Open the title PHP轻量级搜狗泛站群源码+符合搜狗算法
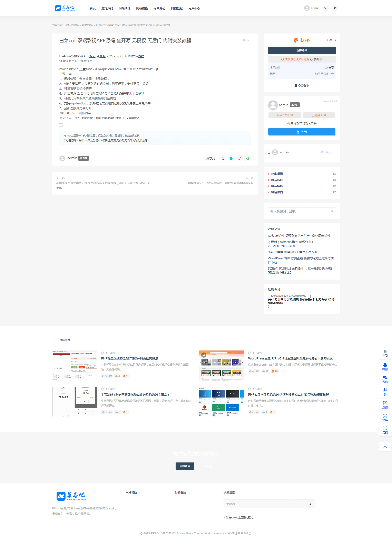392x544 pixels. coord(130,358)
